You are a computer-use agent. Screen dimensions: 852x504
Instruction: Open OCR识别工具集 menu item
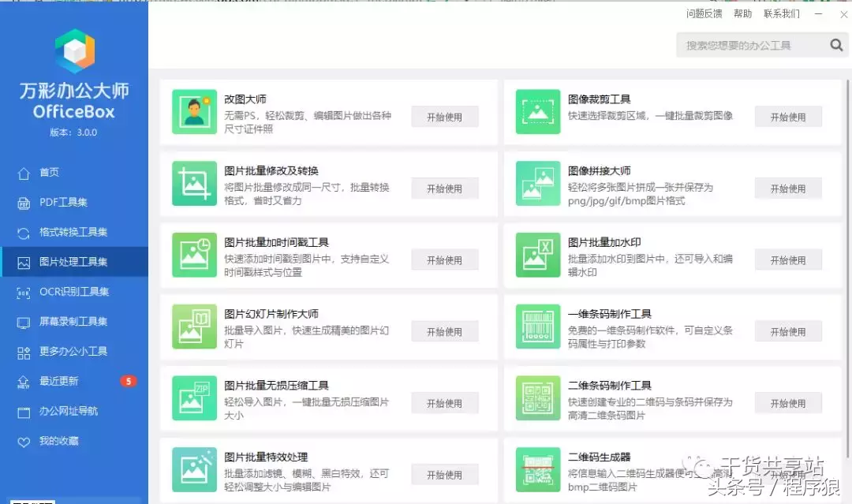[x=74, y=292]
